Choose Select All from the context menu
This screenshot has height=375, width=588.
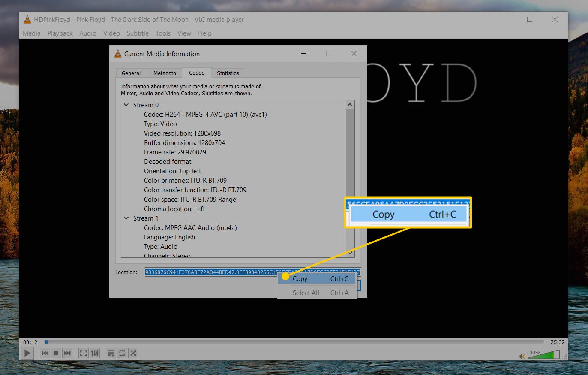pyautogui.click(x=317, y=293)
